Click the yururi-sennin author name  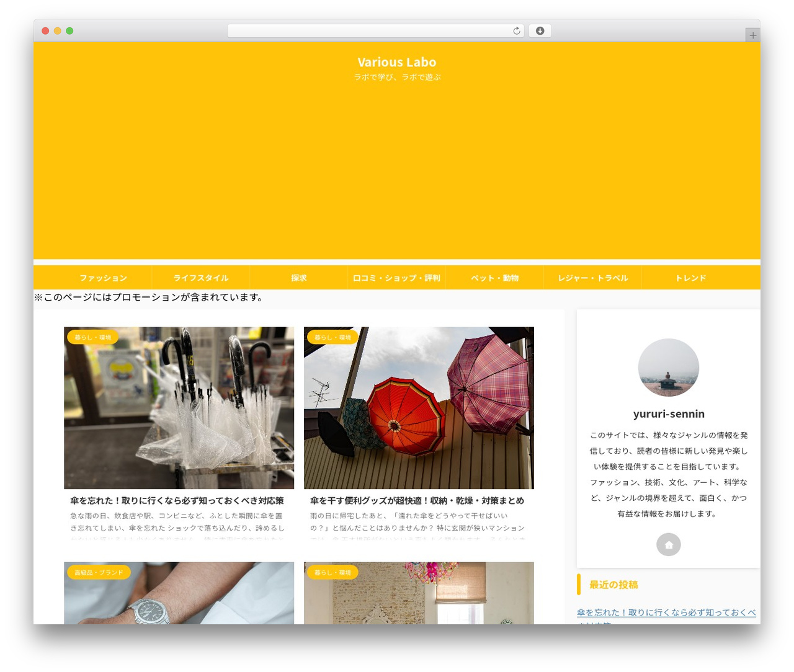click(669, 413)
